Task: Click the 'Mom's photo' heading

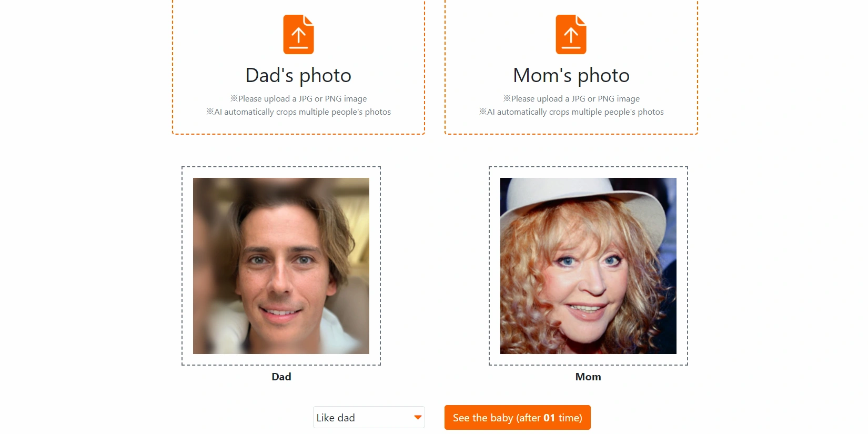Action: (571, 76)
